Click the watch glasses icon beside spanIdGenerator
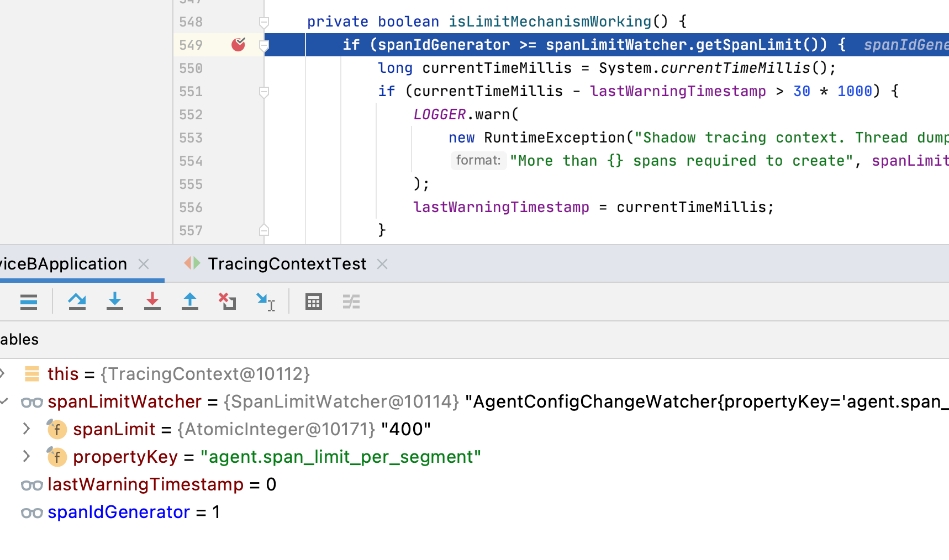Screen dimensions: 949x560 click(31, 513)
